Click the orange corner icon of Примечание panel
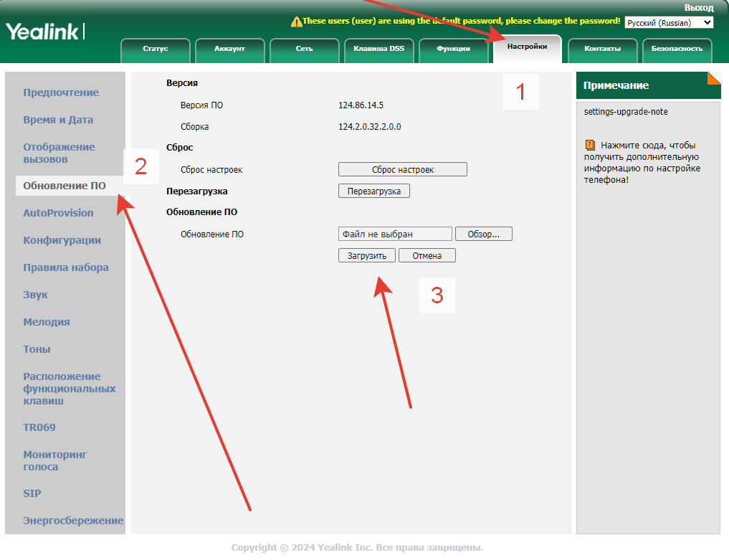This screenshot has height=560, width=729. click(714, 79)
